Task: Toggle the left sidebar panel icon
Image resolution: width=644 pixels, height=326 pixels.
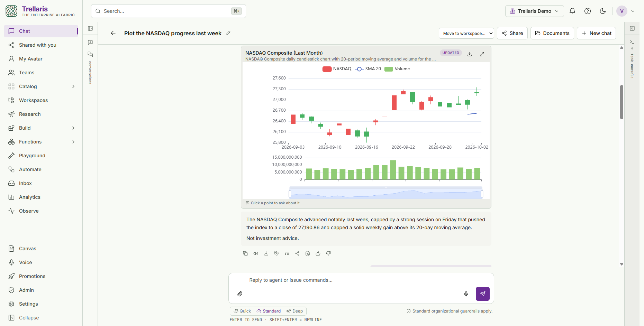Action: [90, 28]
